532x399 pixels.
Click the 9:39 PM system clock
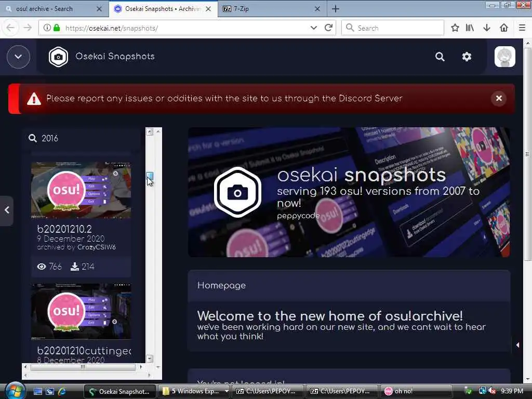[512, 391]
